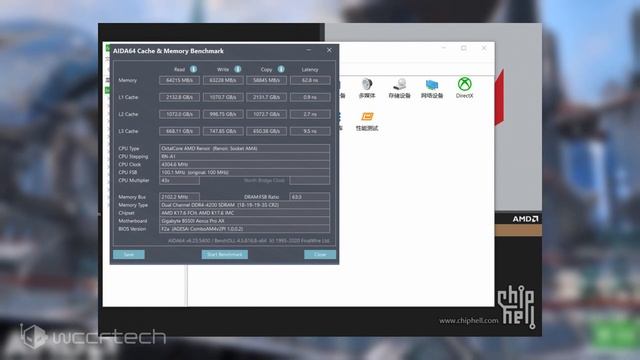The width and height of the screenshot is (640, 360).
Task: Select the L3 Cache copy value 650.38 GB/s
Action: click(267, 131)
